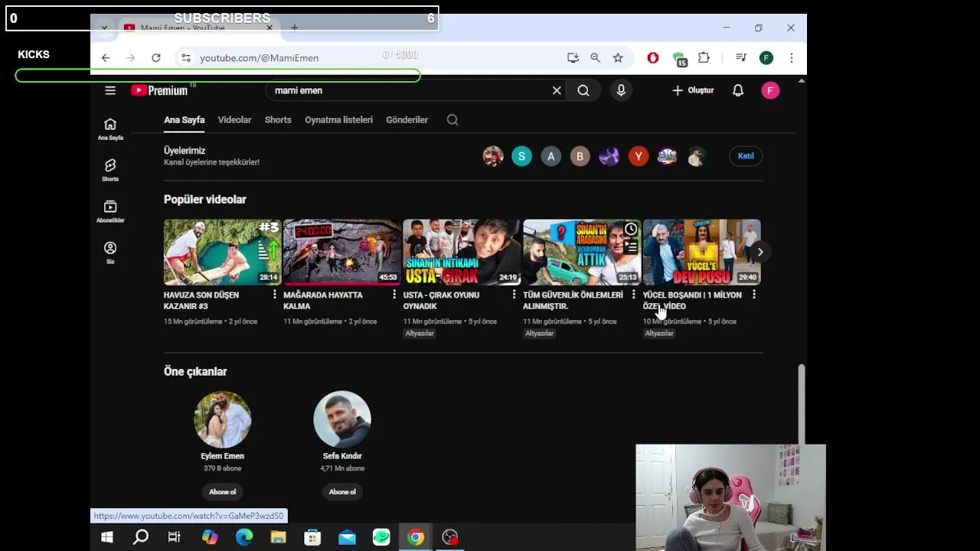Click the page vertical scrollbar thumb
This screenshot has width=980, height=551.
coord(802,404)
